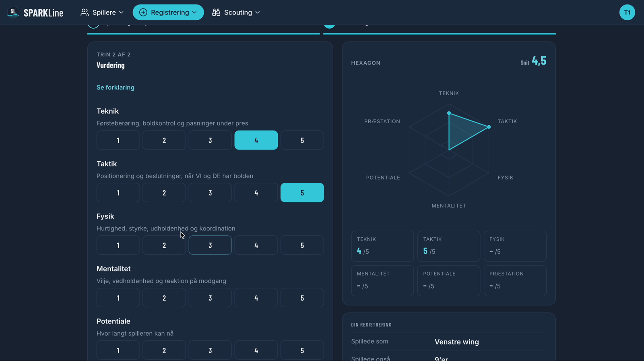Click the Taktik 5/5 score card
Image resolution: width=644 pixels, height=361 pixels.
click(449, 246)
